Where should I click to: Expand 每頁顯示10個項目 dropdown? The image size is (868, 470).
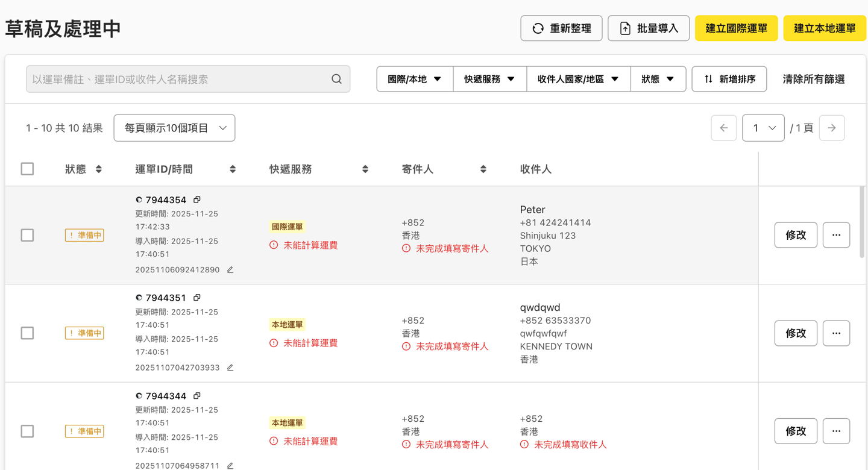174,128
